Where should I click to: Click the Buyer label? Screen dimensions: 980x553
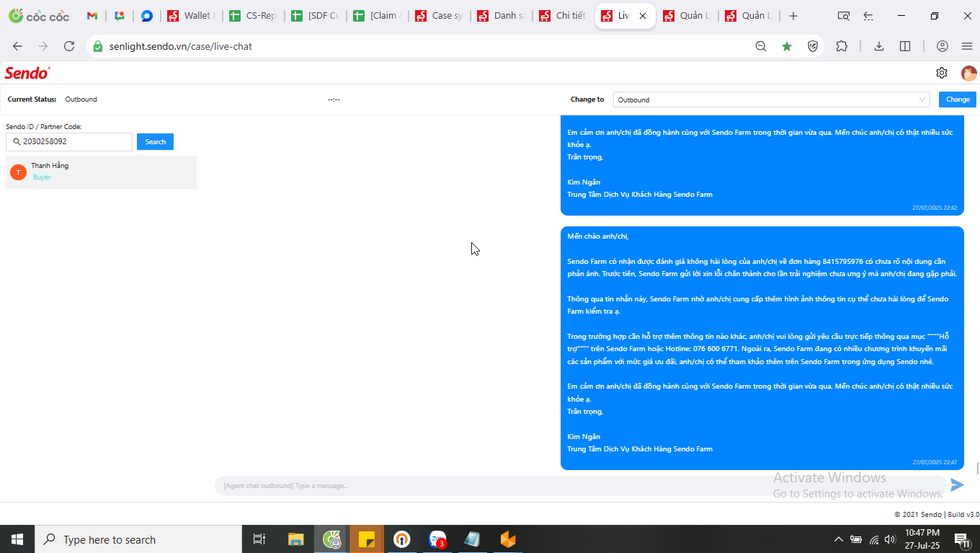(x=42, y=177)
